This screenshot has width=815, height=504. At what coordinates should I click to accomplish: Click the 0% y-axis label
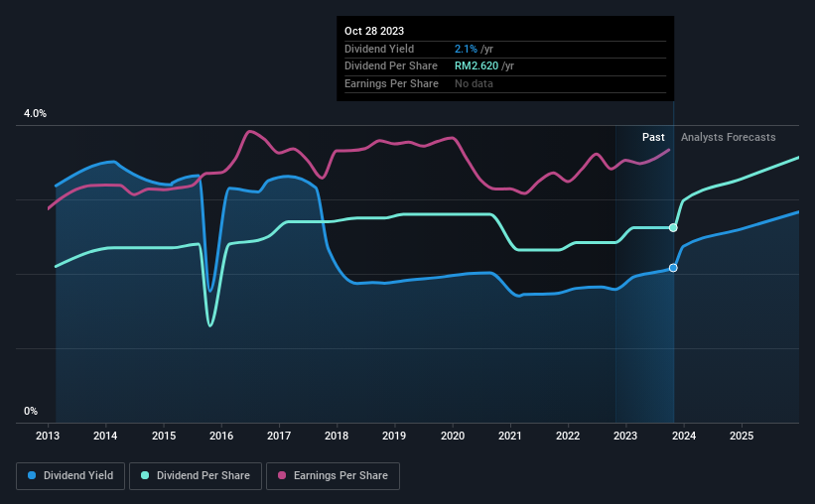[31, 411]
